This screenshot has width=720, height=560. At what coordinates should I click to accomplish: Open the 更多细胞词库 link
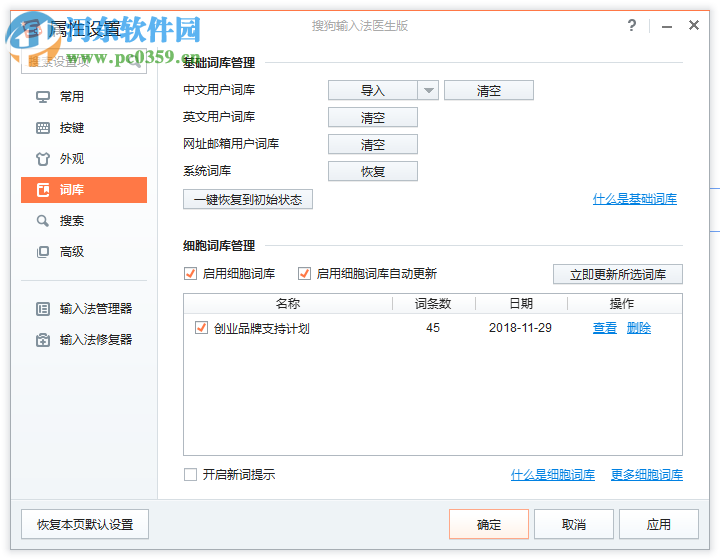click(x=647, y=475)
